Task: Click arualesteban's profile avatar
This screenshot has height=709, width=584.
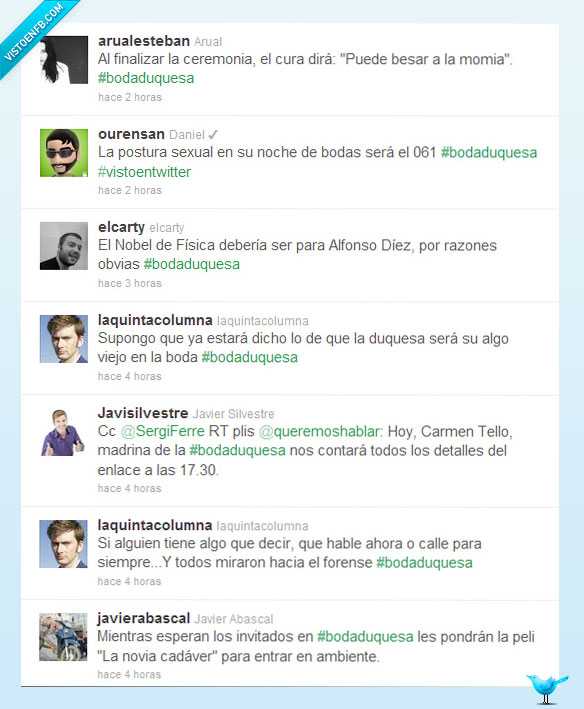Action: (64, 60)
